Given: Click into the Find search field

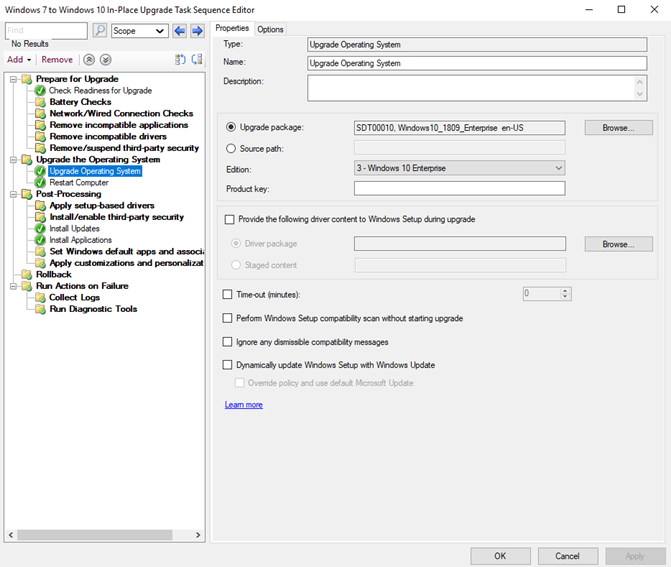Looking at the screenshot, I should [x=46, y=31].
